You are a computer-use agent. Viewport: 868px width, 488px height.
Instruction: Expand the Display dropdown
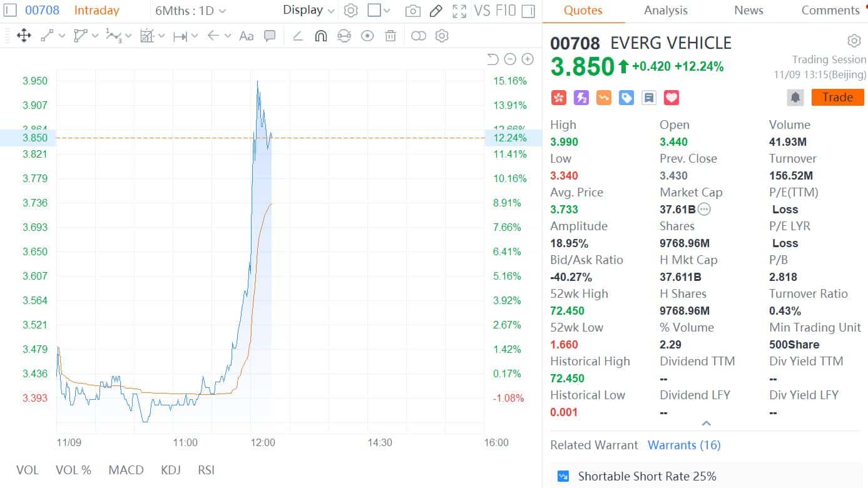click(x=309, y=10)
